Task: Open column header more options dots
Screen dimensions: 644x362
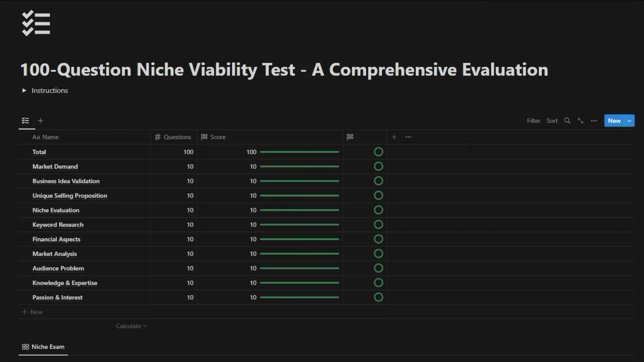Action: (408, 137)
